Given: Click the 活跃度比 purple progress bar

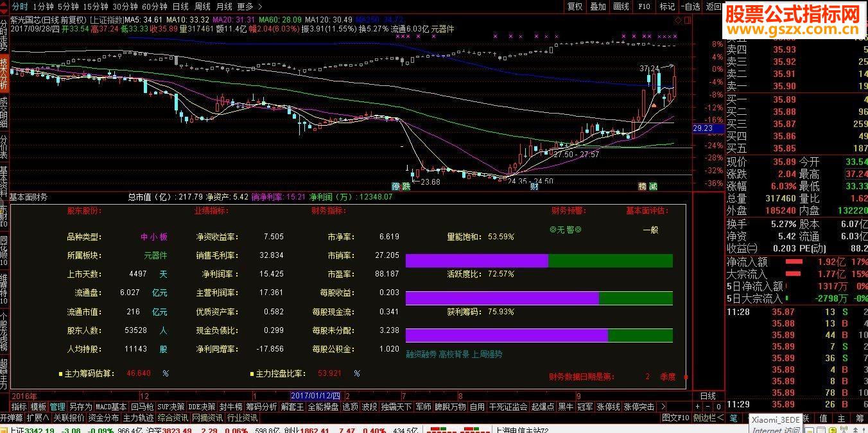Looking at the screenshot, I should (502, 298).
